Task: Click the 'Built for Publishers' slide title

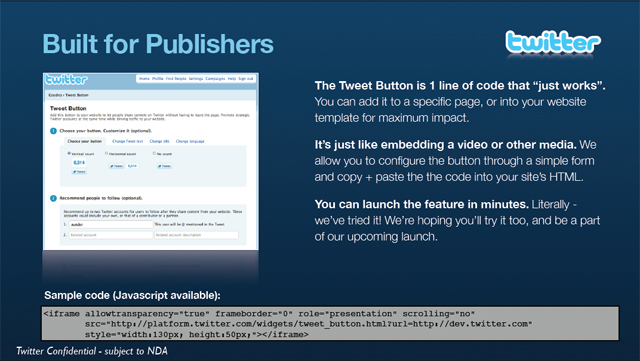Action: 158,44
